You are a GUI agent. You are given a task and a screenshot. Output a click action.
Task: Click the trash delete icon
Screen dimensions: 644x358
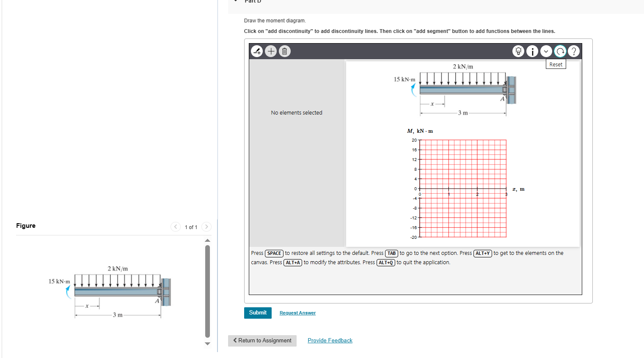coord(285,51)
